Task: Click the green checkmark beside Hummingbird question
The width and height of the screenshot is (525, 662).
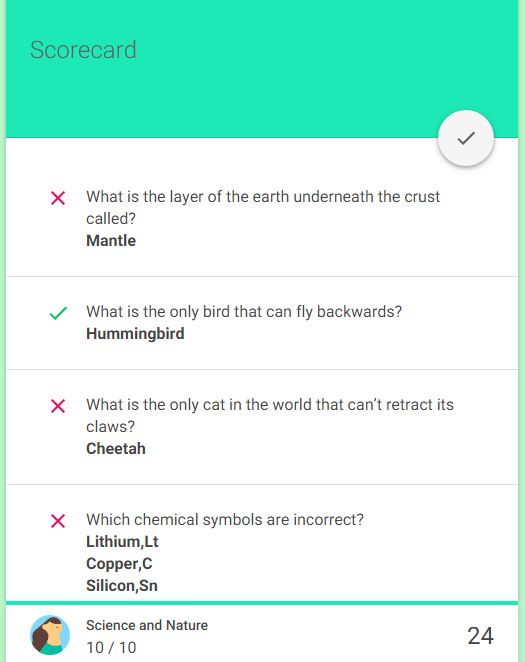Action: pos(58,313)
